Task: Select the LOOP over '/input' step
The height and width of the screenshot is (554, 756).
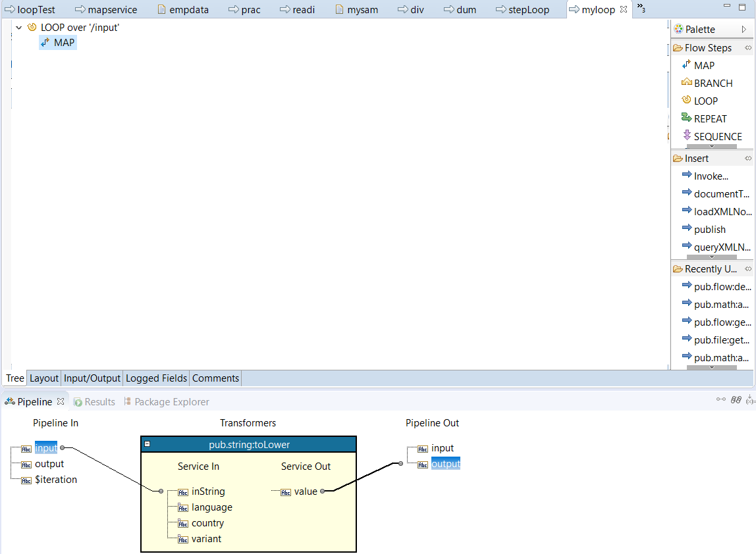Action: point(73,28)
